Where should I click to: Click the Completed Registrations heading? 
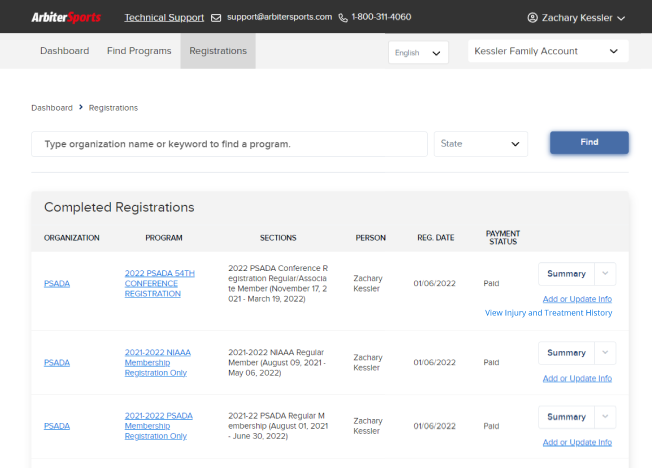tap(119, 207)
